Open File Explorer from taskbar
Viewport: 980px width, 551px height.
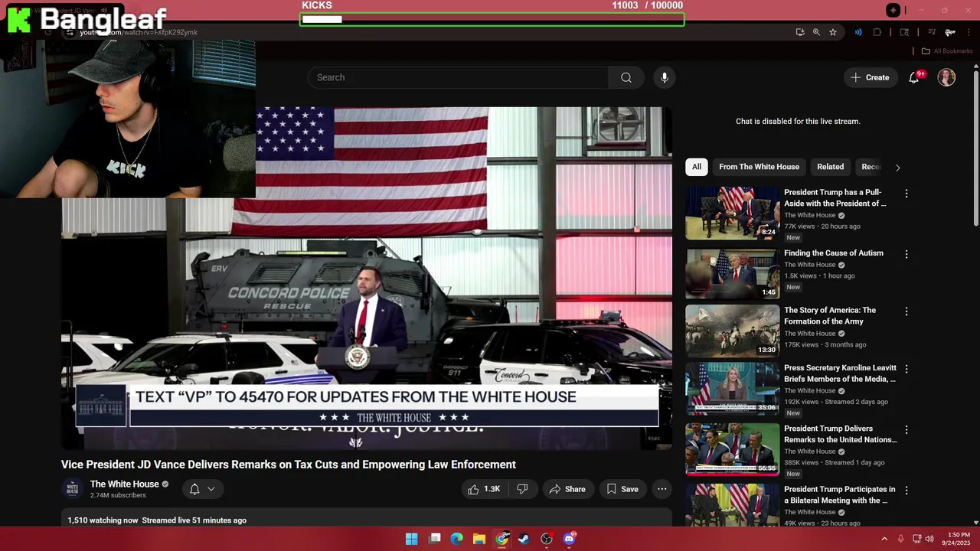pos(479,539)
